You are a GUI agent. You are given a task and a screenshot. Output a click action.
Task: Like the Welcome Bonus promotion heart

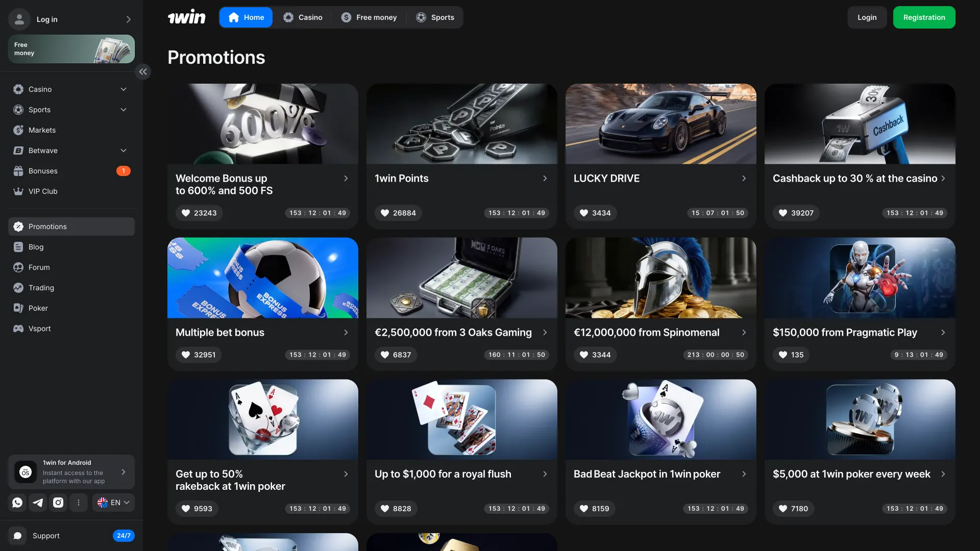(x=186, y=213)
